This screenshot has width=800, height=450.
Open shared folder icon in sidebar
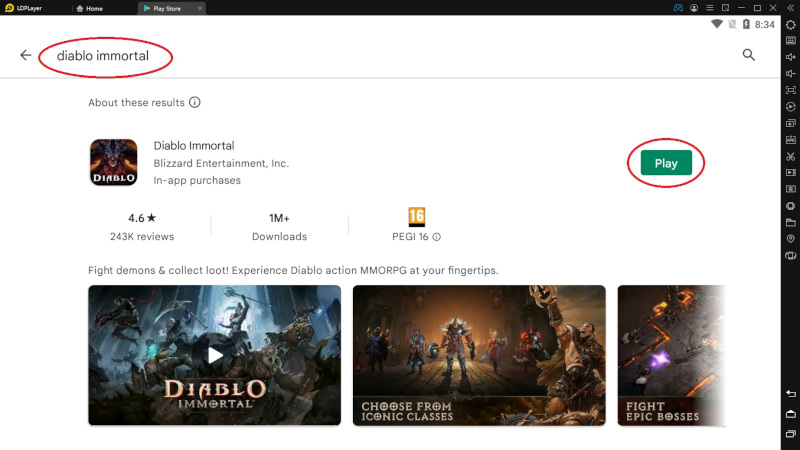click(790, 222)
